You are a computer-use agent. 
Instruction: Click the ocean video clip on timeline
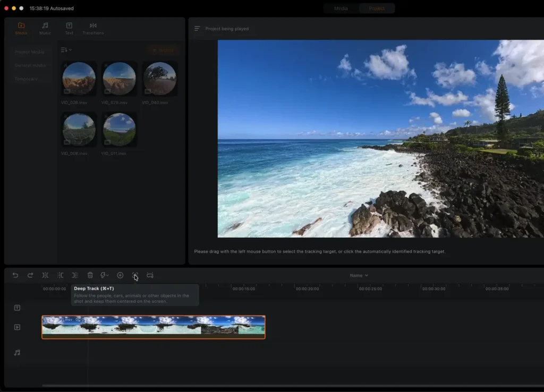pyautogui.click(x=153, y=327)
